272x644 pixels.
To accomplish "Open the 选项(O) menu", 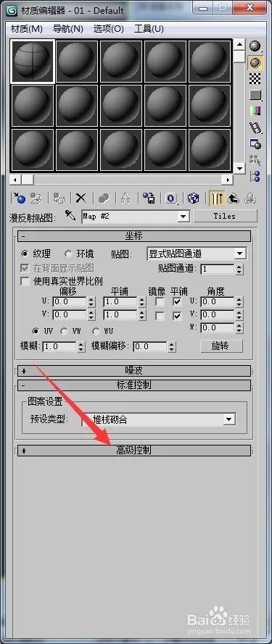I will [109, 28].
